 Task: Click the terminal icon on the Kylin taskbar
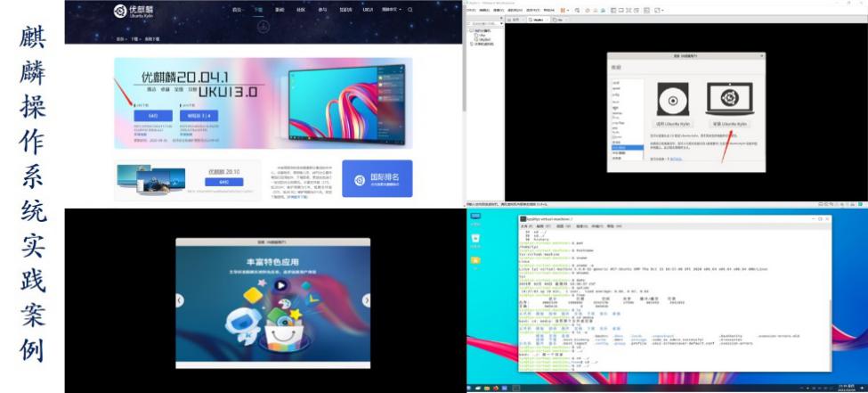tap(516, 388)
